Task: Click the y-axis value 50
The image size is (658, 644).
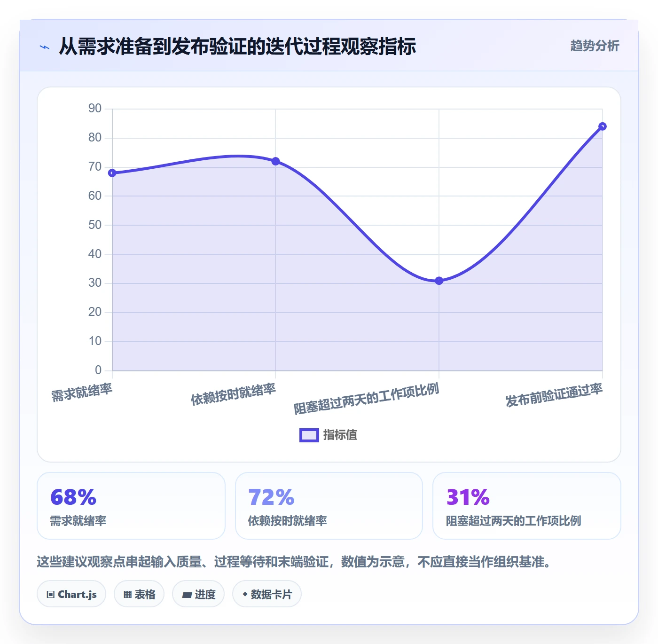Action: point(95,225)
